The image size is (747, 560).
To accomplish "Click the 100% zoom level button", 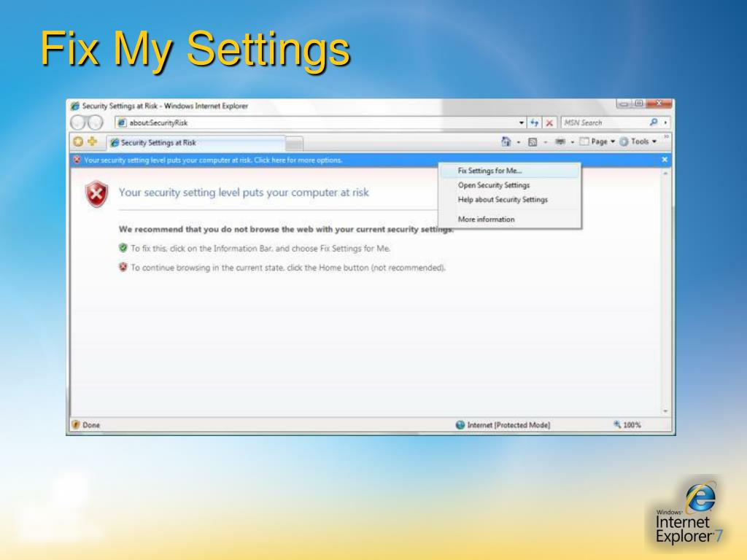I will [x=632, y=425].
